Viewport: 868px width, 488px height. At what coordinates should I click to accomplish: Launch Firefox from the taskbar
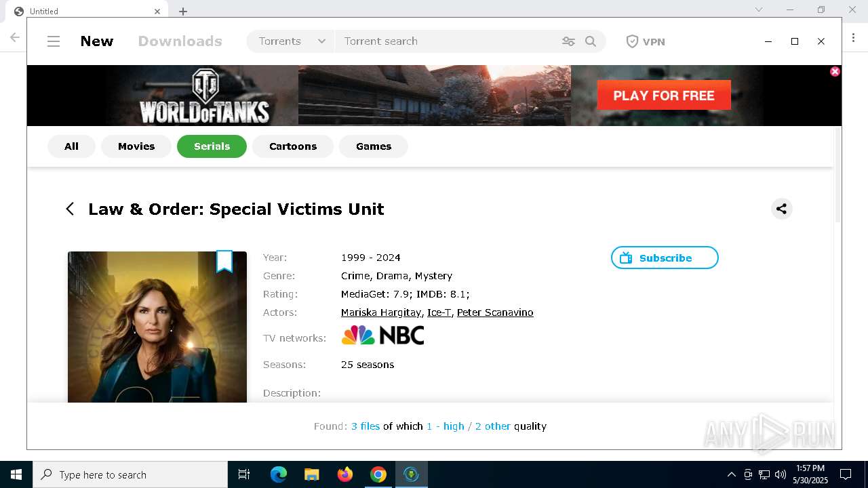pos(345,474)
